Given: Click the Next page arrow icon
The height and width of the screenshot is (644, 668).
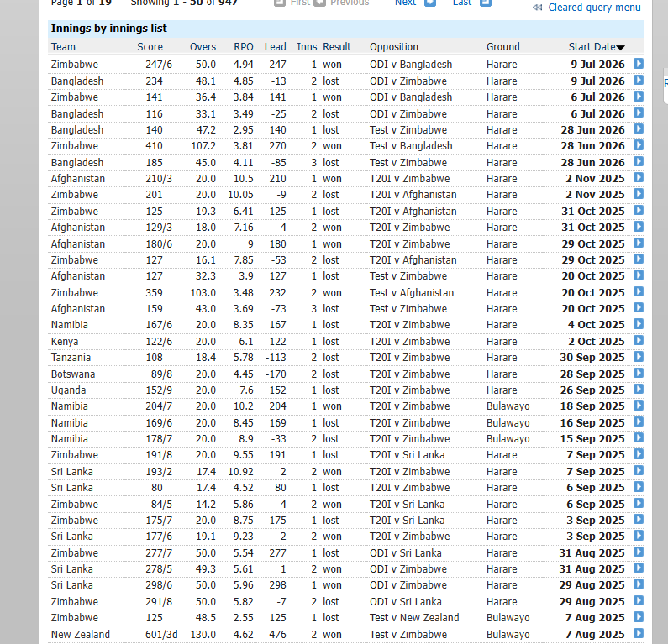Looking at the screenshot, I should [x=430, y=3].
